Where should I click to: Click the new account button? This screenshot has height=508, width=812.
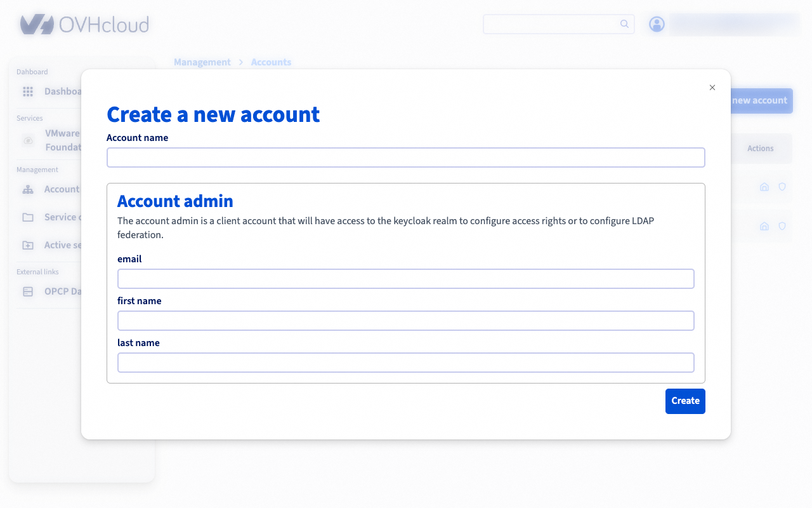click(x=759, y=100)
